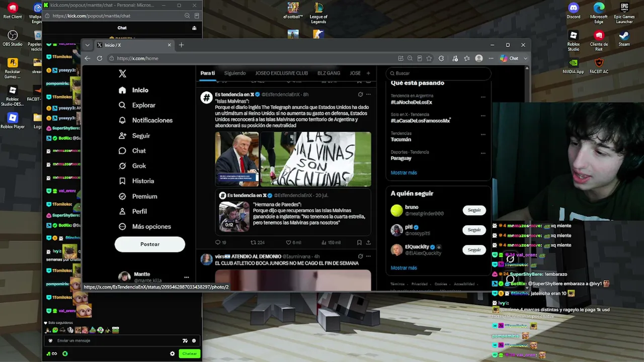This screenshot has height=362, width=644.
Task: Open the Mantte account menu dots
Action: (186, 277)
